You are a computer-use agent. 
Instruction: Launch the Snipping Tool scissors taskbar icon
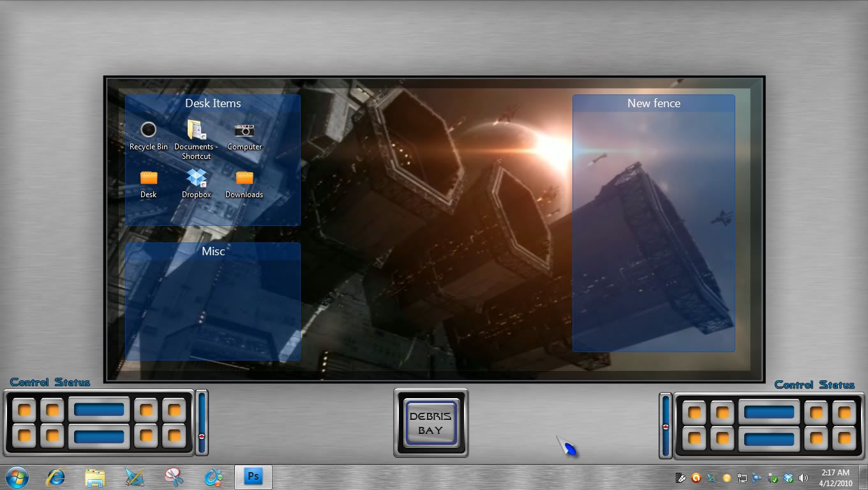[174, 477]
